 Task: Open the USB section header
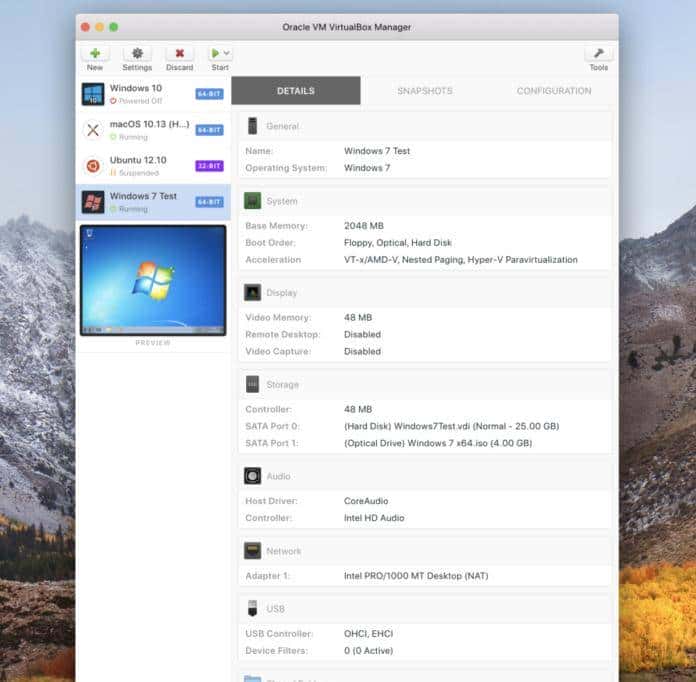pos(425,608)
